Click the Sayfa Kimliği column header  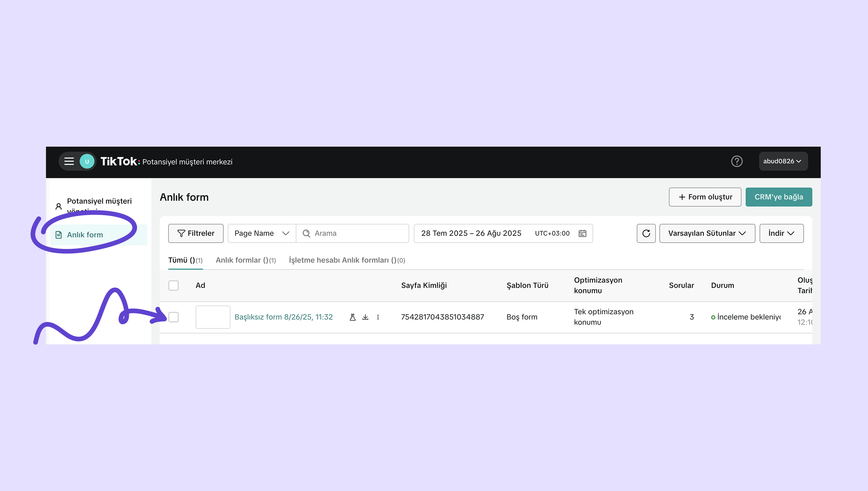pos(424,285)
